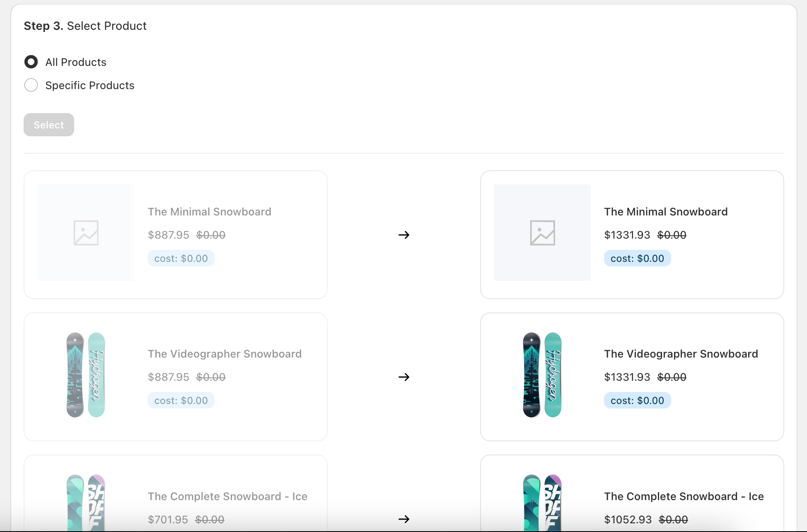The image size is (807, 532).
Task: Click bold 'The Complete Snowboard - Ice' title
Action: coord(684,496)
